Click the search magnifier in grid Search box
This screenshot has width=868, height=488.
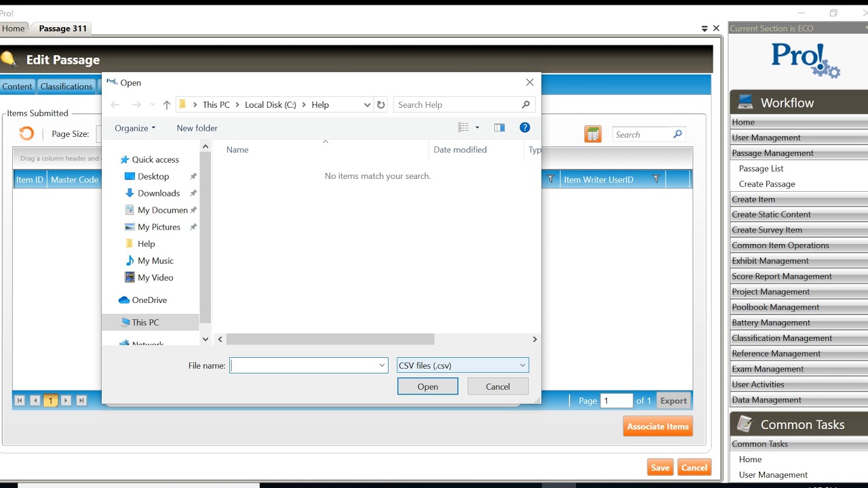tap(677, 134)
